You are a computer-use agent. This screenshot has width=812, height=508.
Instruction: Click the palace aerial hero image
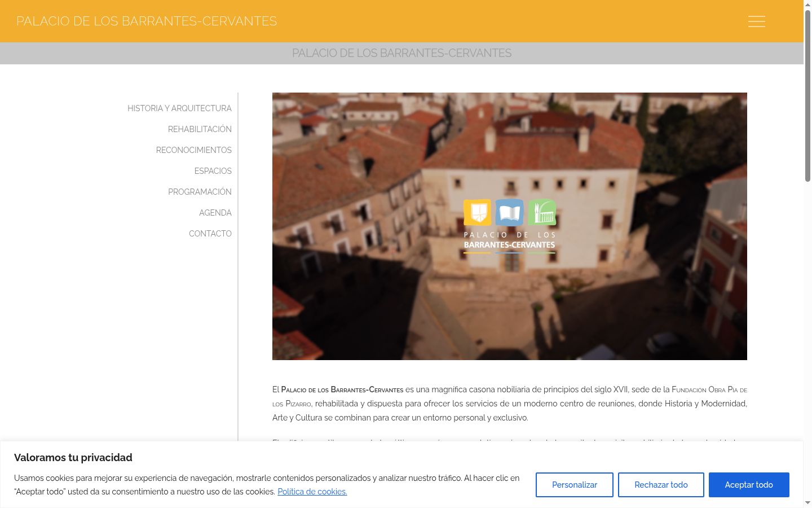[x=510, y=226]
